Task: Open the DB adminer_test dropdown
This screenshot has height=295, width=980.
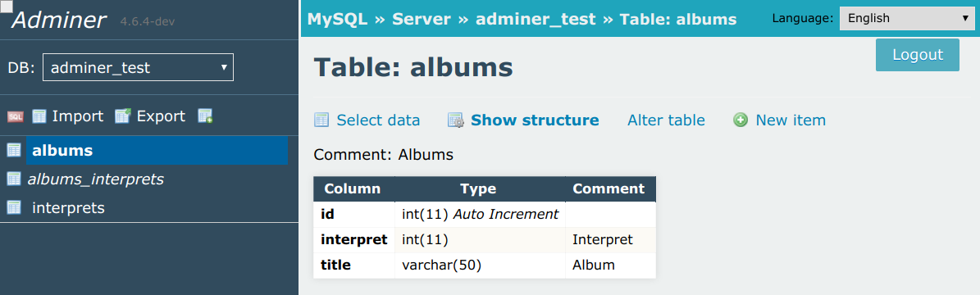Action: point(138,67)
